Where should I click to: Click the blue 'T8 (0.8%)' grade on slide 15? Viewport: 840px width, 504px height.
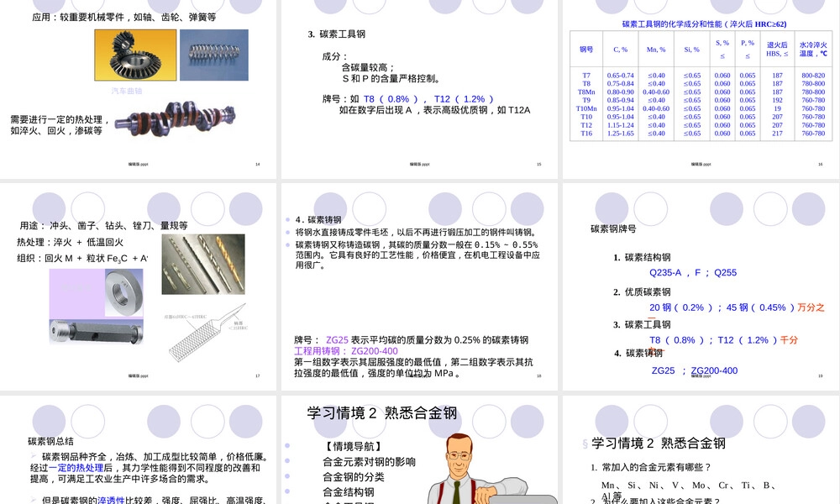click(391, 99)
